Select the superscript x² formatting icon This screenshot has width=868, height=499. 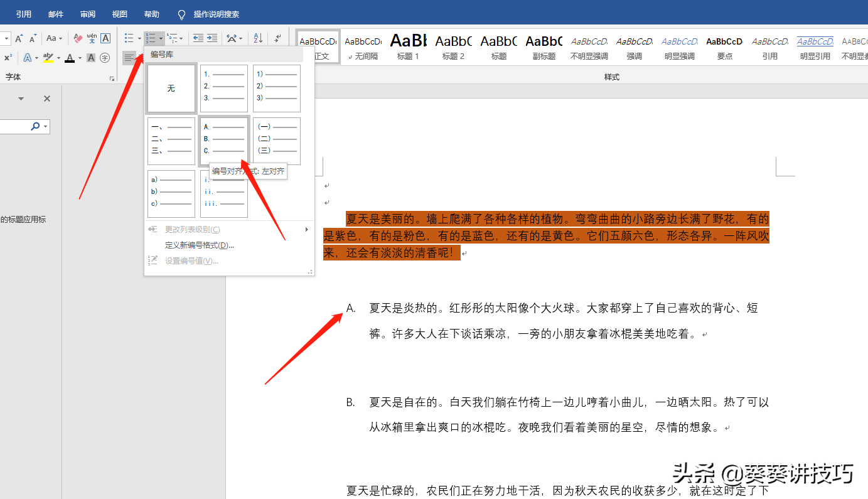[8, 56]
